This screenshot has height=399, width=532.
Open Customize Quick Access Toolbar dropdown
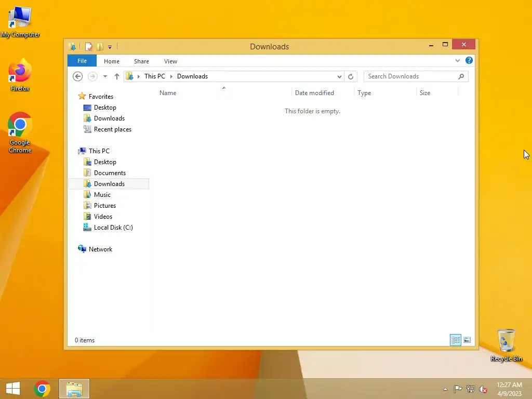click(x=110, y=47)
